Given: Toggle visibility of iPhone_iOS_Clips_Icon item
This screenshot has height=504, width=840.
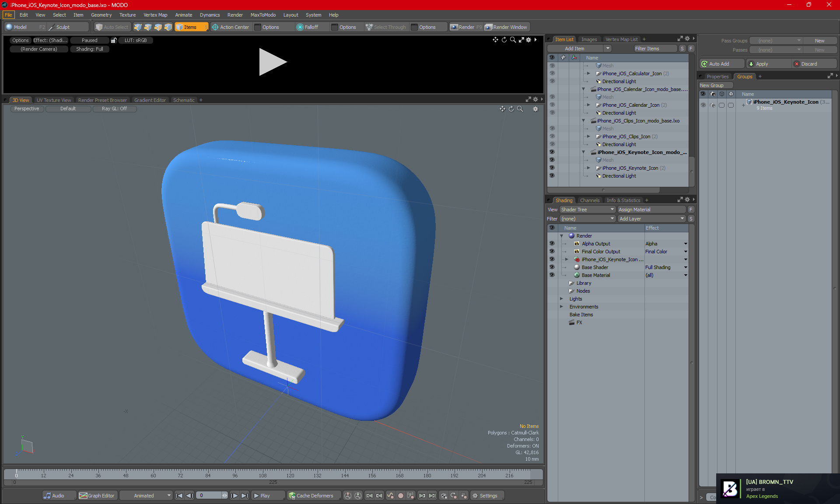Looking at the screenshot, I should point(552,136).
